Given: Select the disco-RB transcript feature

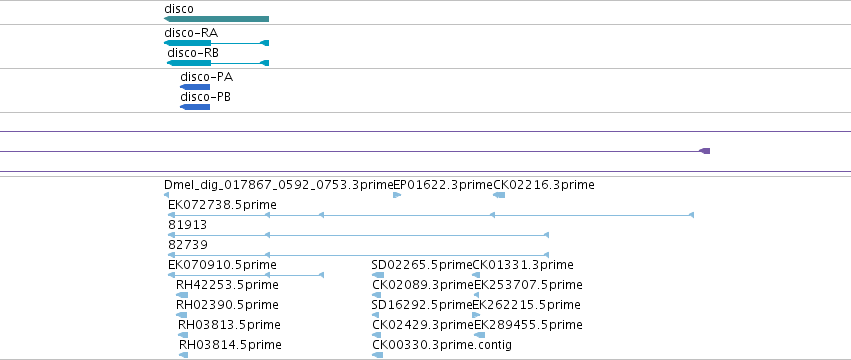Looking at the screenshot, I should (x=218, y=63).
